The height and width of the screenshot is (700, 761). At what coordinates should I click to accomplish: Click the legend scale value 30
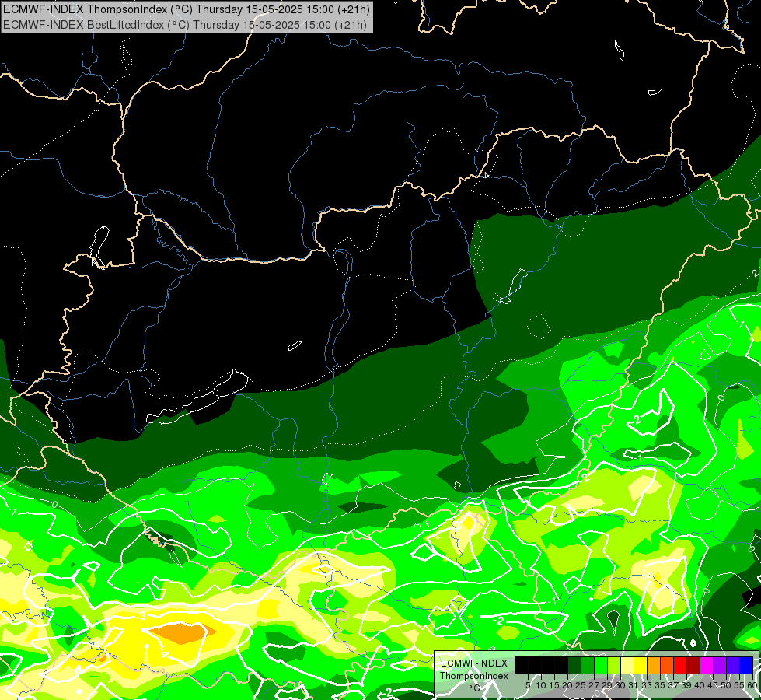[621, 685]
